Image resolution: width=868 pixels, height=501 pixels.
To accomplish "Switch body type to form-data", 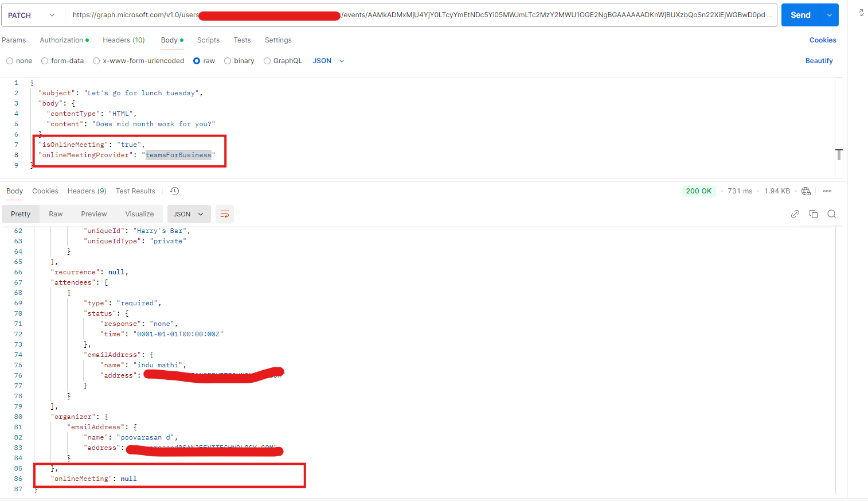I will [44, 60].
